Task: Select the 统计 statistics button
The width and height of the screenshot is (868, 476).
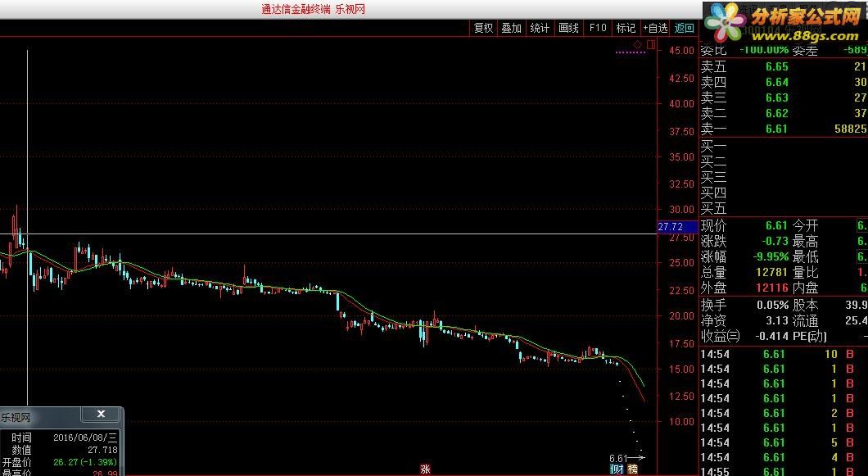Action: tap(540, 28)
